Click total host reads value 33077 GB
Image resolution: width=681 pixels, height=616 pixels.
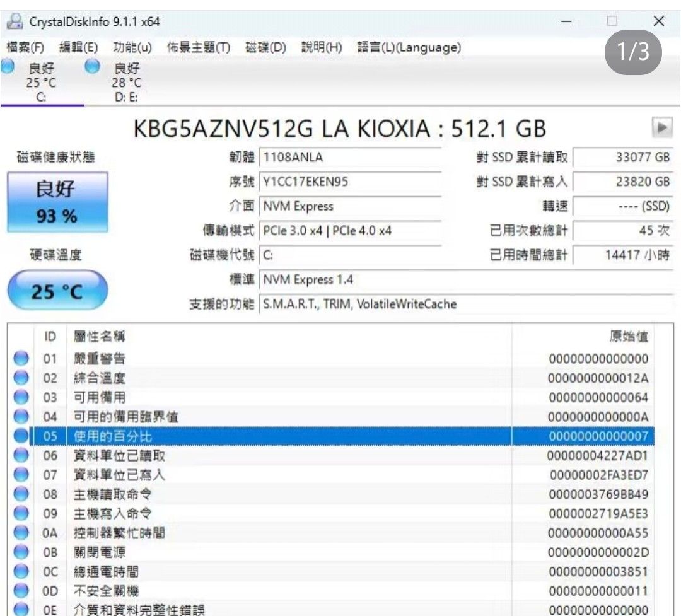click(623, 157)
